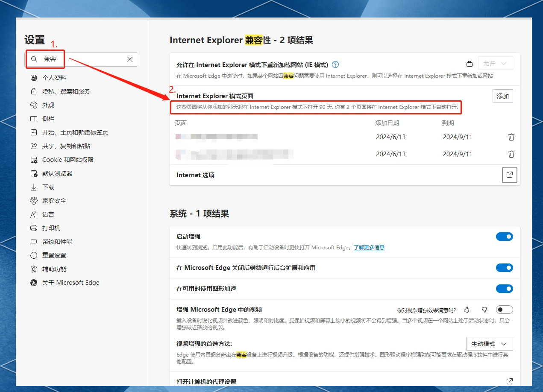Enable video enhancement in Edge switch

pos(504,310)
